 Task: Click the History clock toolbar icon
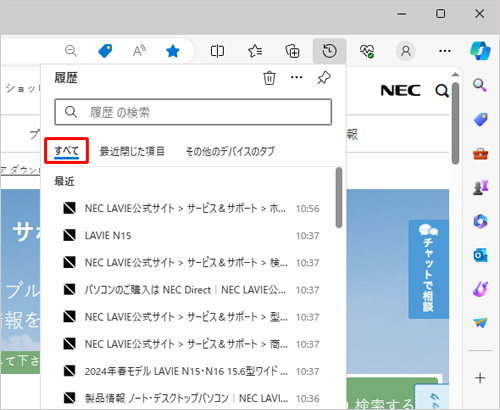pos(329,51)
